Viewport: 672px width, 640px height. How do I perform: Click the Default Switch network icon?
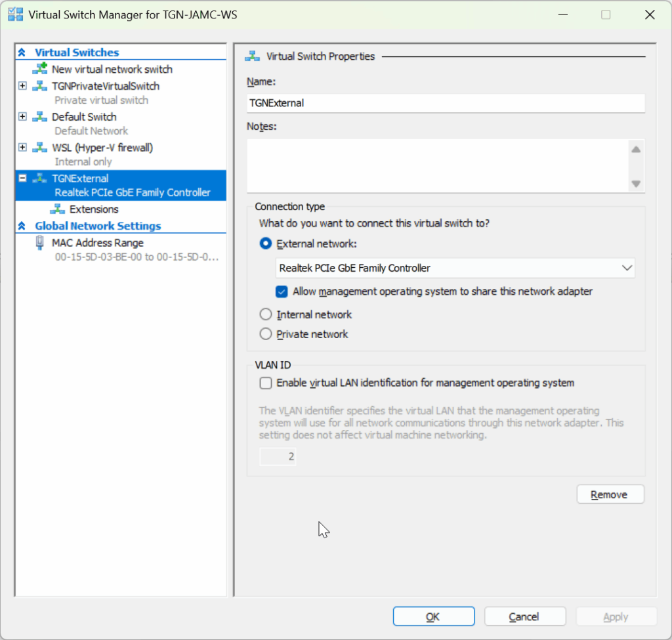point(40,117)
